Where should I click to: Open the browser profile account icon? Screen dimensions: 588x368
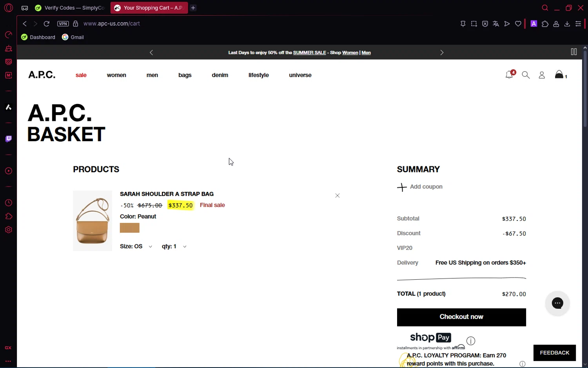point(556,24)
